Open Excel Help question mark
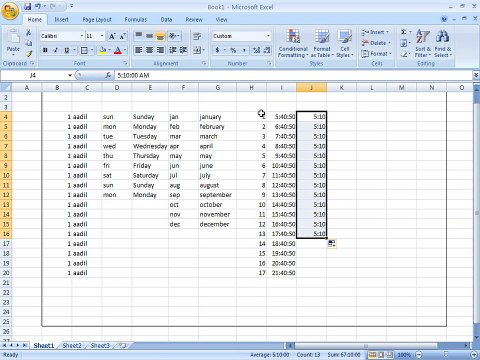This screenshot has width=480, height=360. (x=444, y=19)
